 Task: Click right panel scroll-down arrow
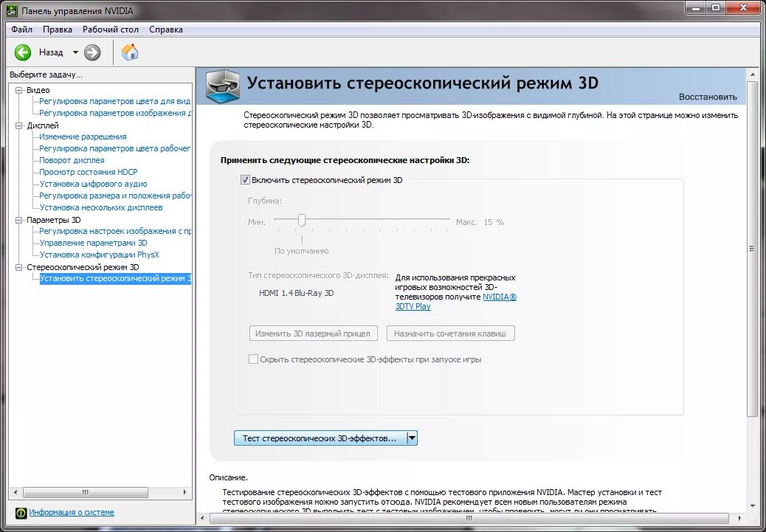point(752,505)
